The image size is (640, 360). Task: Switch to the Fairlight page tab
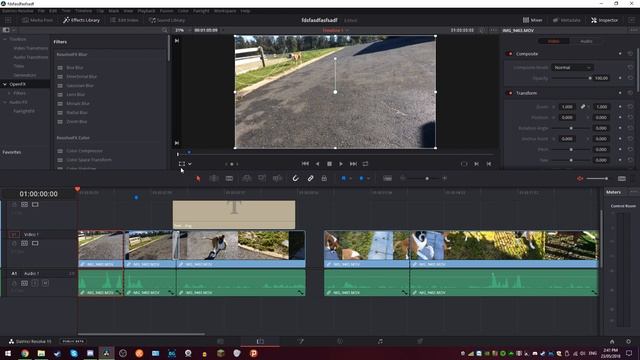(x=380, y=341)
